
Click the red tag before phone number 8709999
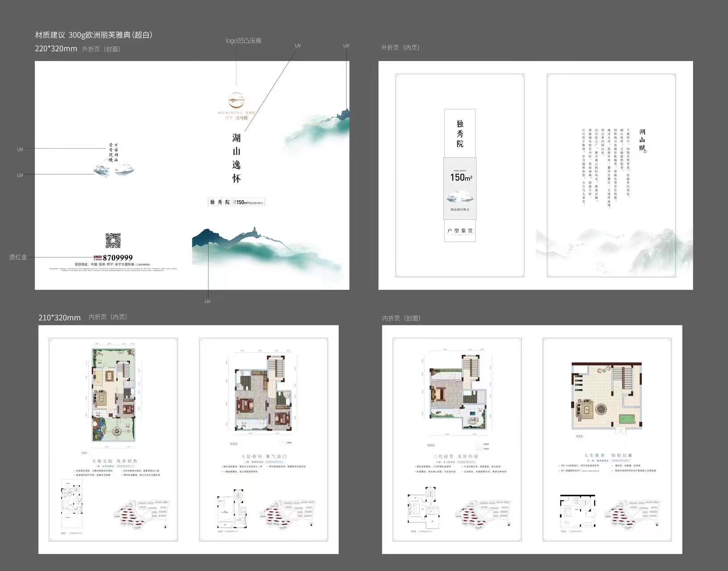pos(98,258)
